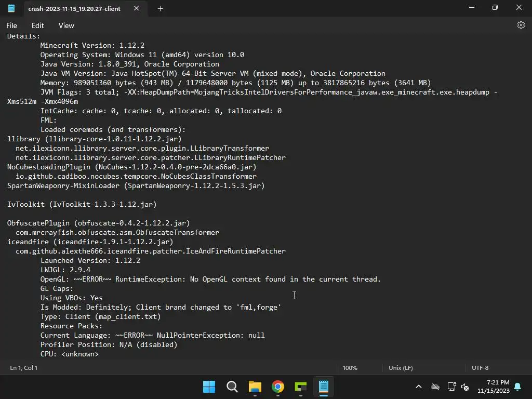532x399 pixels.
Task: Open the notifications bell icon
Action: 518,387
